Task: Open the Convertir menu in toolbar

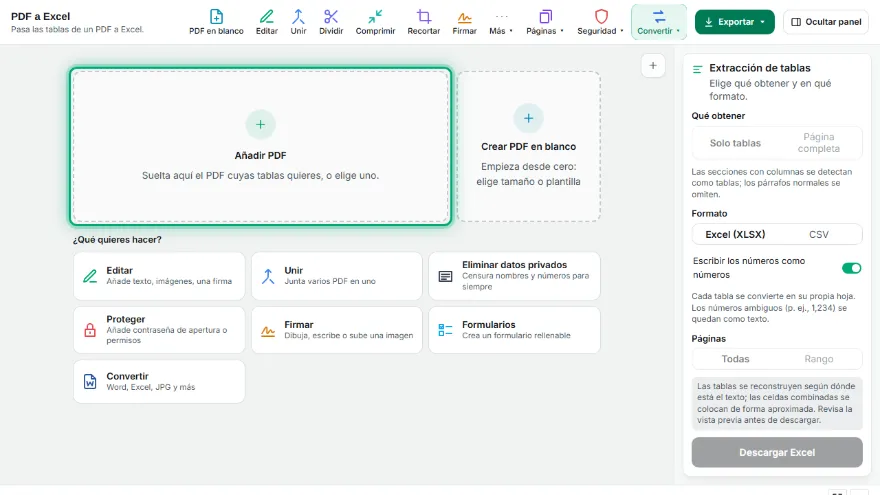Action: click(659, 22)
